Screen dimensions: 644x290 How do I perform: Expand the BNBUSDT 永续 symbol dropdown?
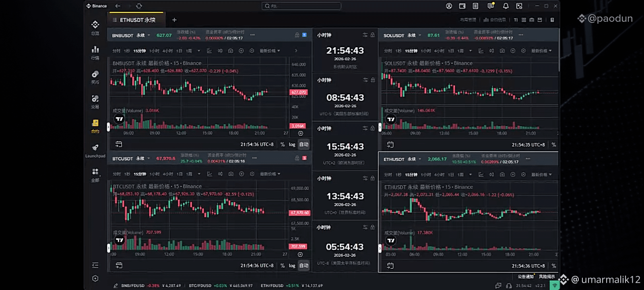point(149,35)
